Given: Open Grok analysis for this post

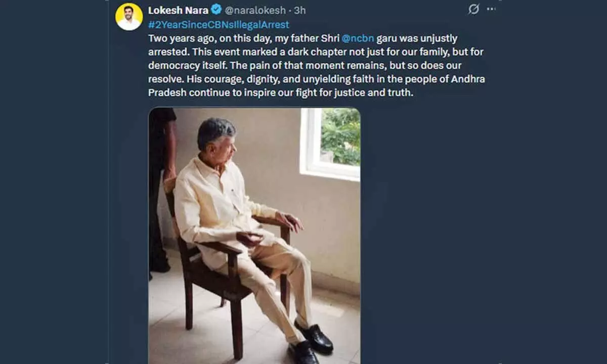Looking at the screenshot, I should click(473, 9).
